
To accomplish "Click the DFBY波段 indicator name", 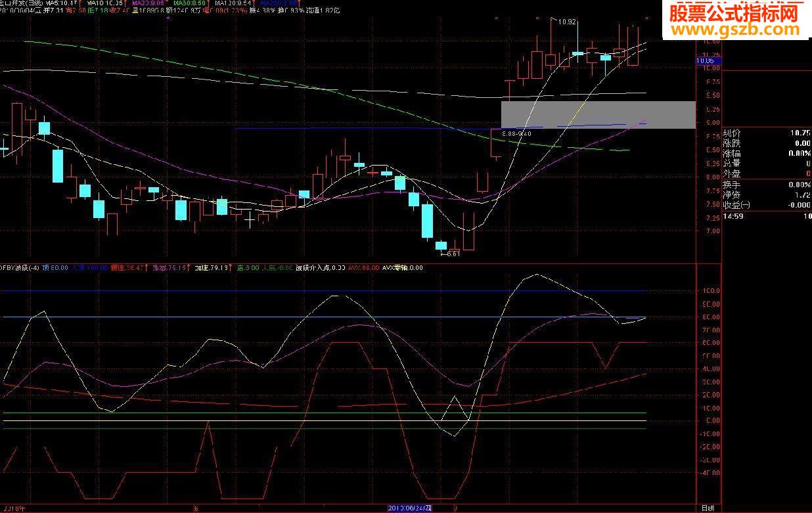I will (x=20, y=268).
